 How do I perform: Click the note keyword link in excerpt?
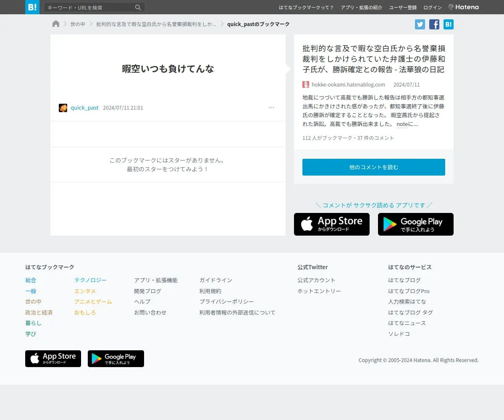[x=402, y=124]
